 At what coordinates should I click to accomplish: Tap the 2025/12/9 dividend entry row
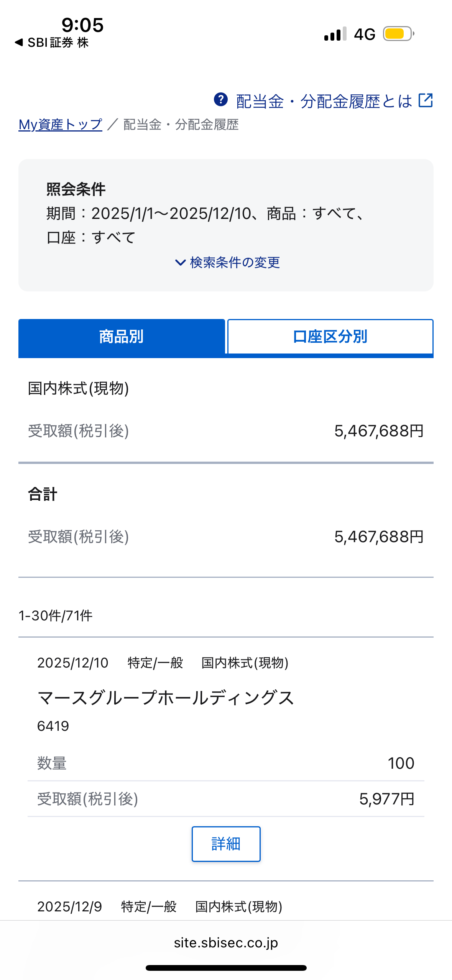click(159, 906)
